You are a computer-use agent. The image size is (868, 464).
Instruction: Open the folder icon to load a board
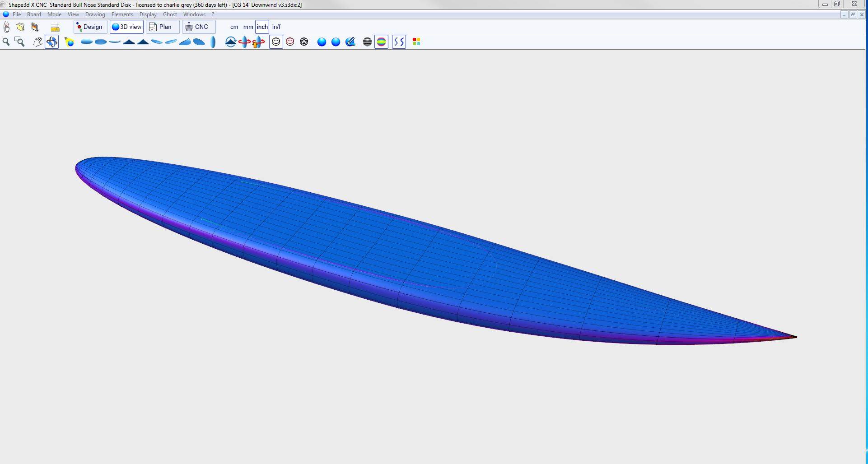coord(20,27)
